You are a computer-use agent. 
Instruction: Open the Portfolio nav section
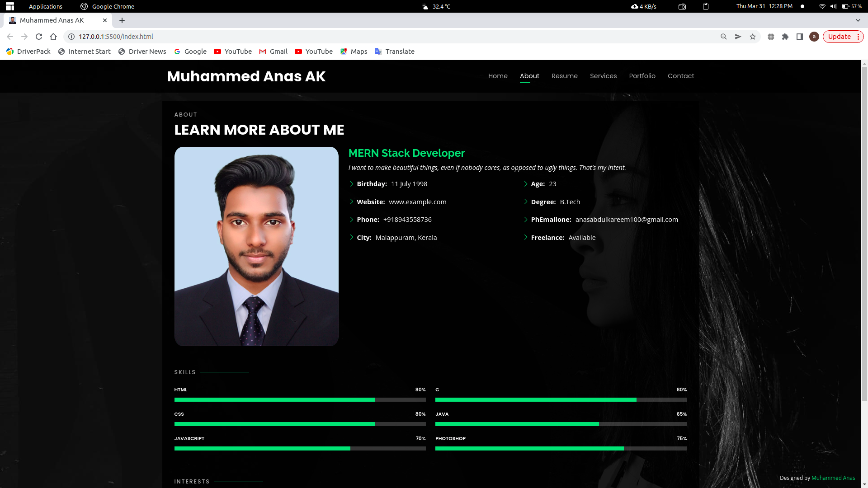click(x=642, y=76)
